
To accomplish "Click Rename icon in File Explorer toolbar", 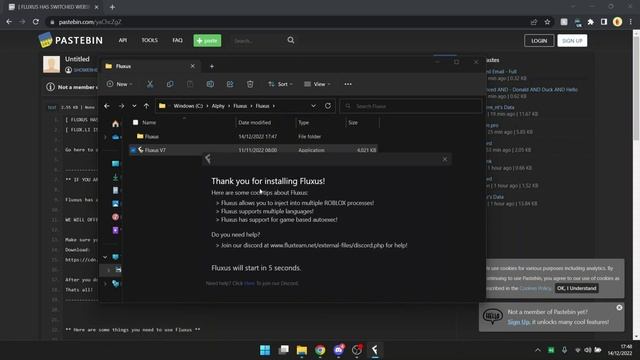I will [210, 84].
